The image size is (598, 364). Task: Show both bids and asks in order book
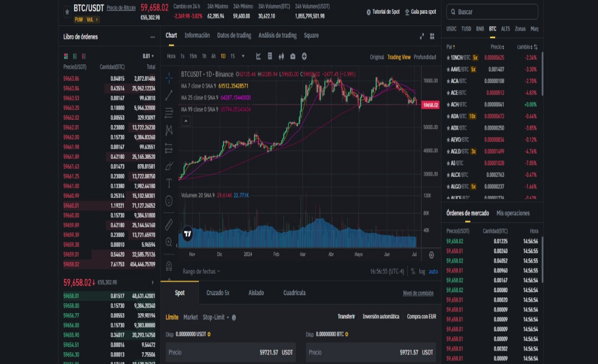[x=66, y=56]
